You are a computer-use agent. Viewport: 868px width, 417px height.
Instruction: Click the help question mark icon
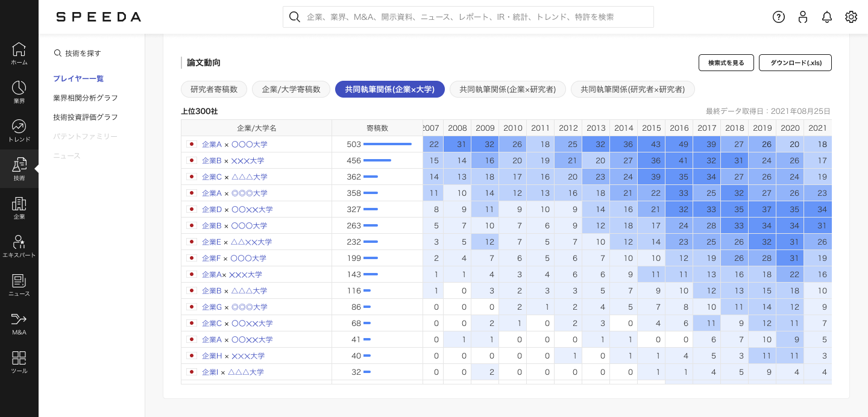pos(779,17)
